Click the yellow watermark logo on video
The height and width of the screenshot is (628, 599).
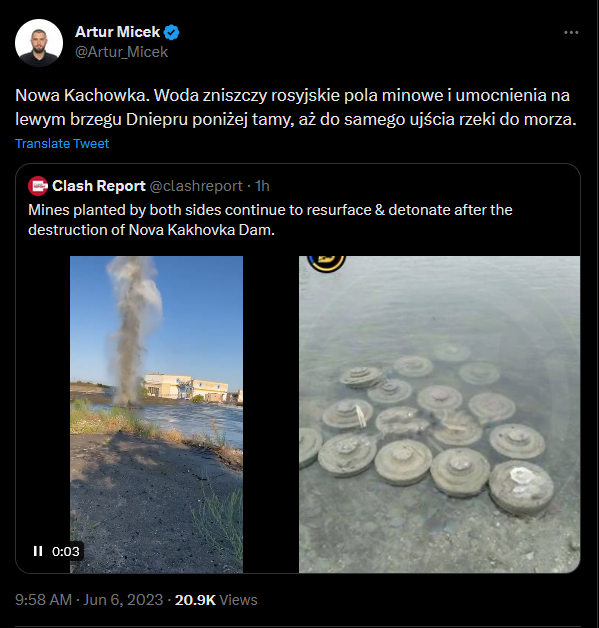click(x=326, y=264)
